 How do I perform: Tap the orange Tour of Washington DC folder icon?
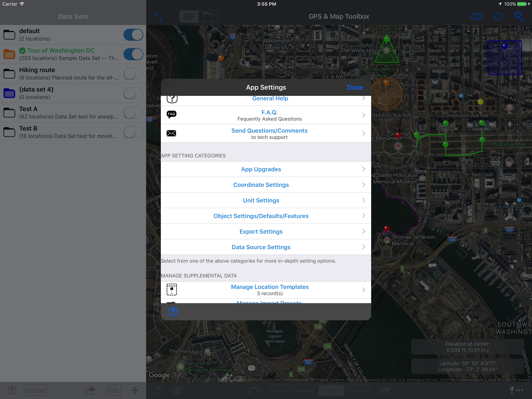9,54
